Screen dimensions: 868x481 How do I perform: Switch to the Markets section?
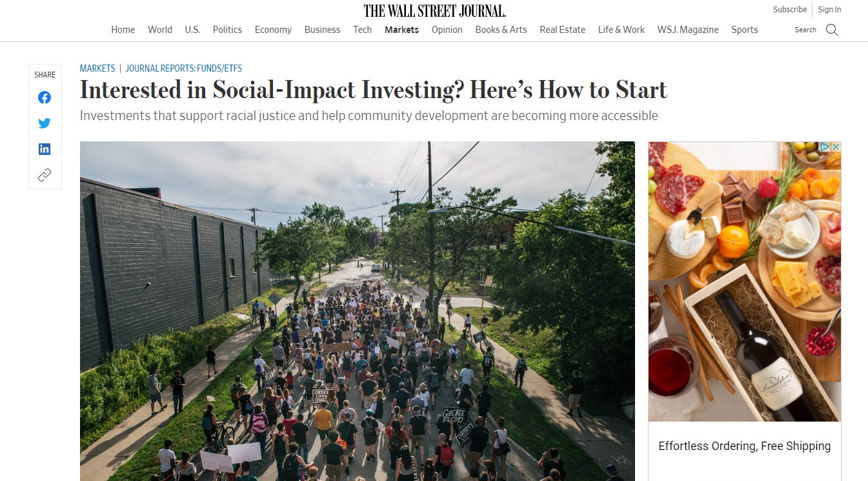[x=401, y=30]
